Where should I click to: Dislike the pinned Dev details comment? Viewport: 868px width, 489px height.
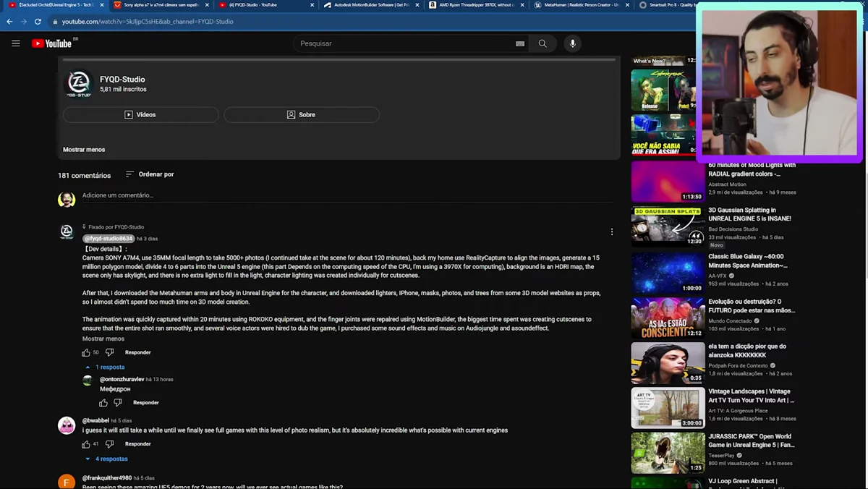tap(110, 352)
